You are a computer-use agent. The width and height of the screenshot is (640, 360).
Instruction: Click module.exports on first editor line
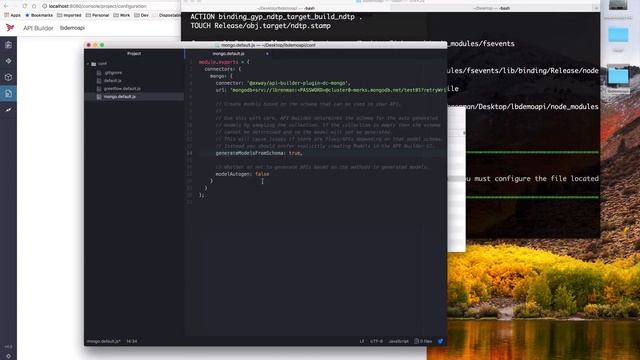(218, 62)
